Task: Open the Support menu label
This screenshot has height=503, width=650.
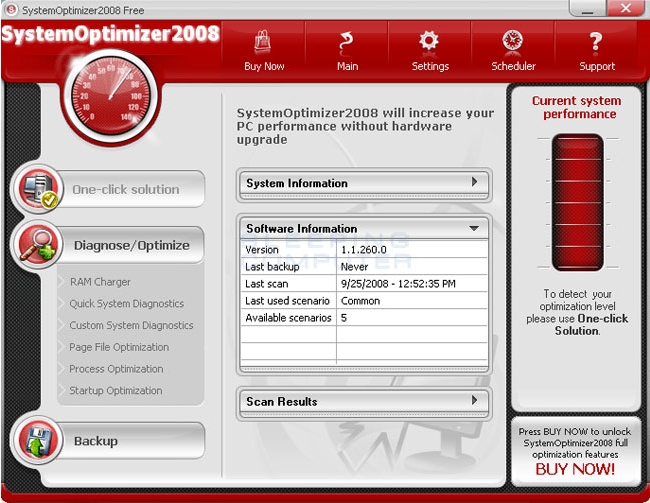Action: pos(597,66)
